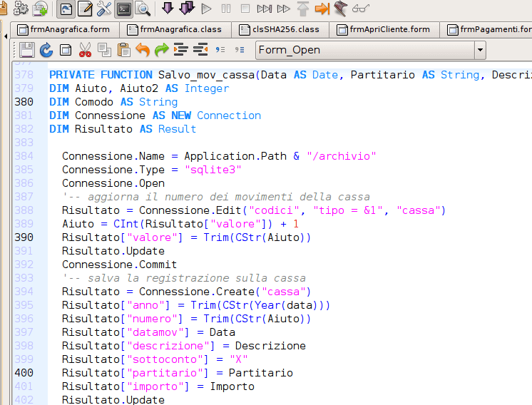This screenshot has width=532, height=405.
Task: Toggle the properties editor panel button
Action: pos(85,9)
